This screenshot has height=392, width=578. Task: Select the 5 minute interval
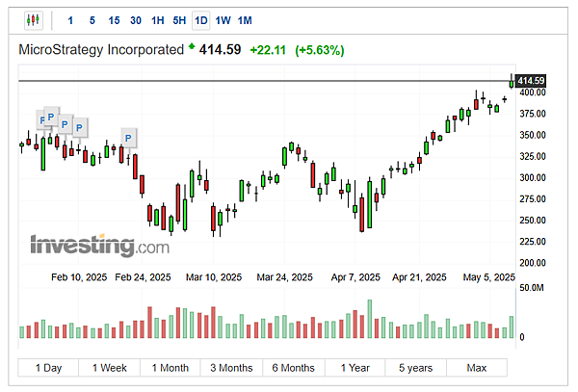[92, 20]
